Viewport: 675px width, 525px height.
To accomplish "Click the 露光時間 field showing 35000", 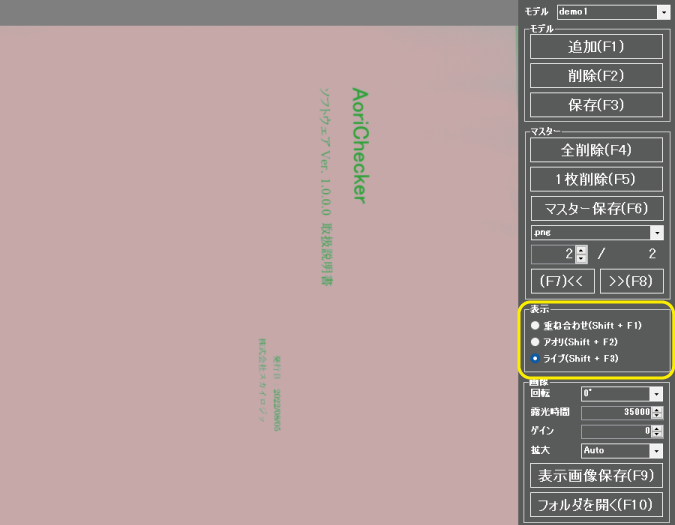I will tap(616, 412).
